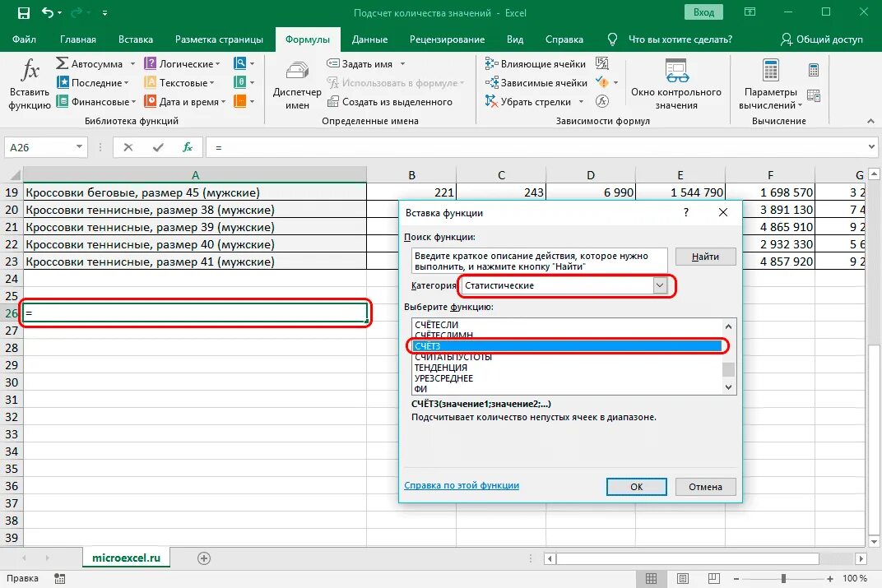This screenshot has width=882, height=588.
Task: Open Recently Used functions star icon
Action: coord(63,82)
